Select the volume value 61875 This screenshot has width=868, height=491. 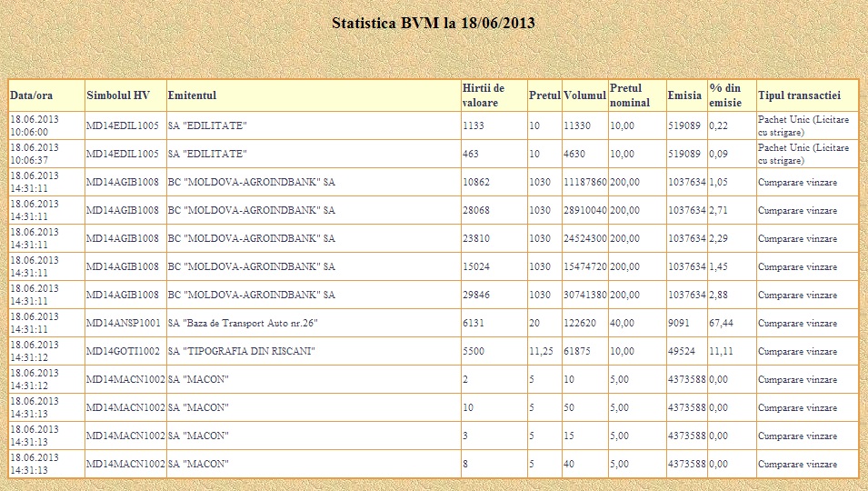point(577,352)
